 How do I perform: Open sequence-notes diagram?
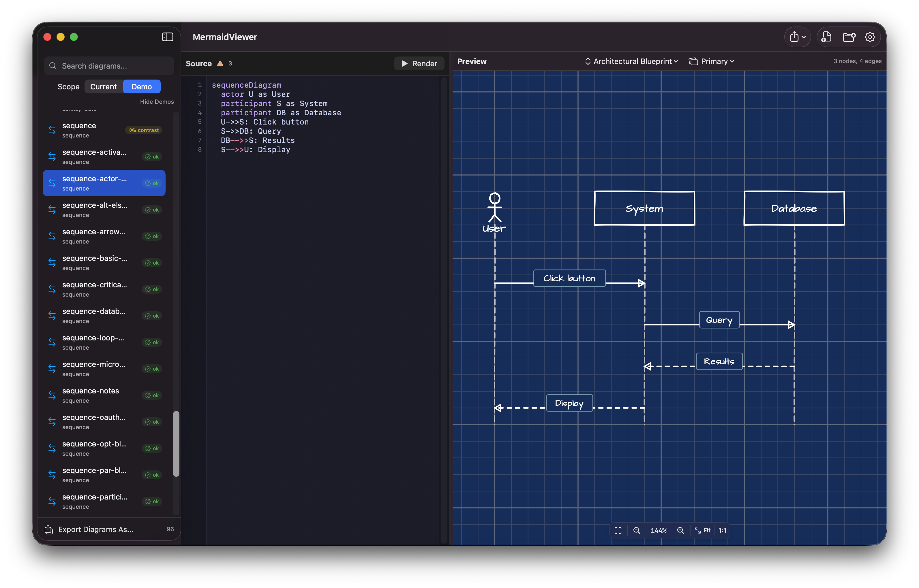104,395
